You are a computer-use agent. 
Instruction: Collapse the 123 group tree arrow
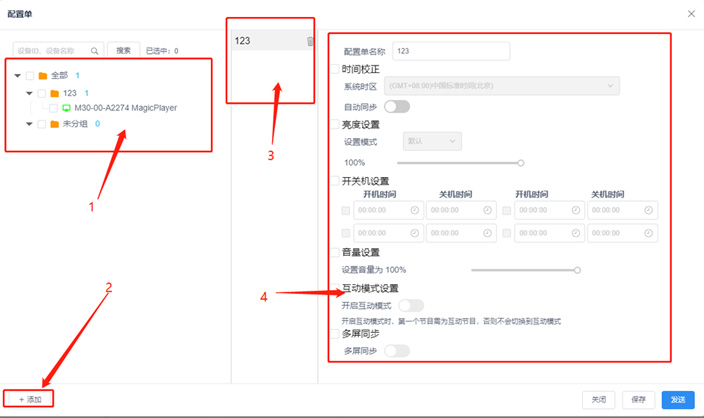tap(29, 93)
